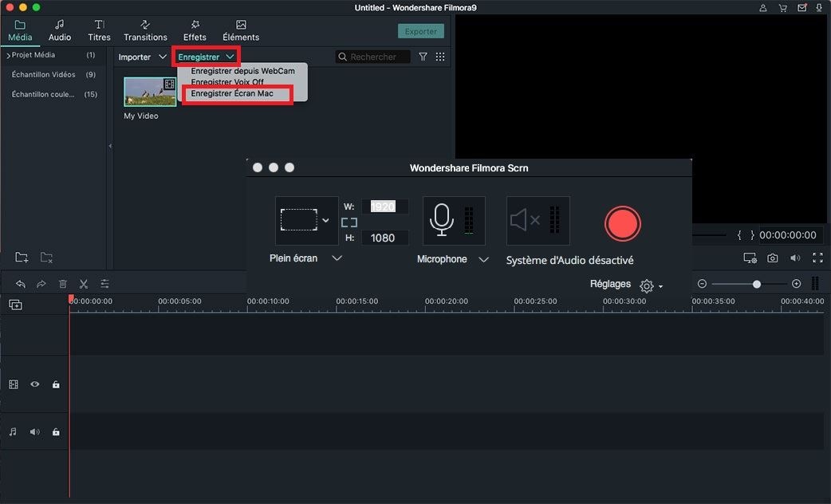
Task: Select Échantillon couleur folder
Action: pyautogui.click(x=43, y=94)
